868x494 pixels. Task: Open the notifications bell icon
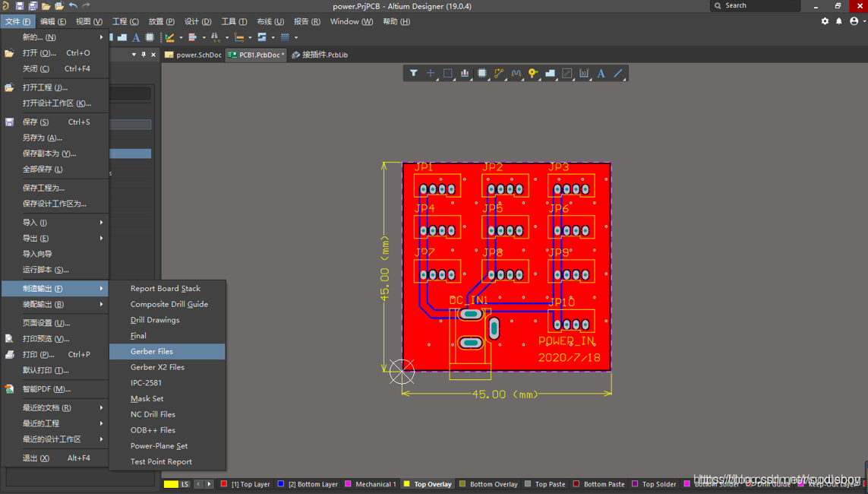pos(838,21)
